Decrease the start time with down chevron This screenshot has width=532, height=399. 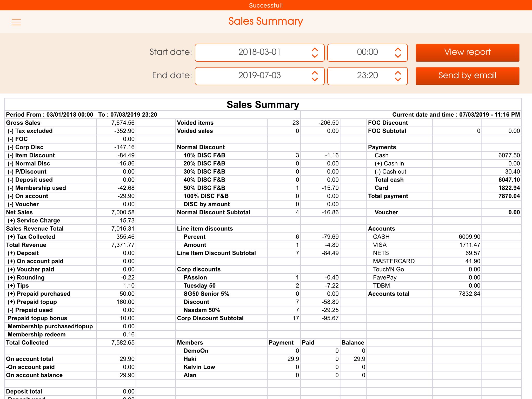pos(398,56)
